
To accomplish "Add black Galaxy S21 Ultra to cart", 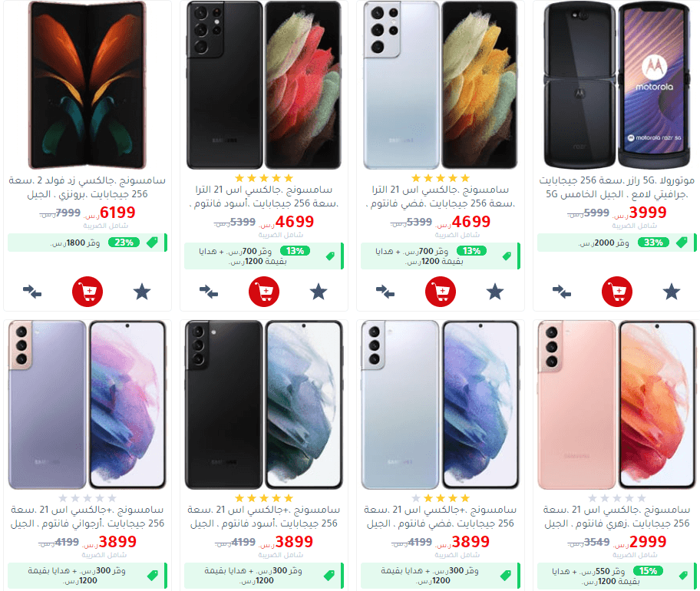I will pos(264,292).
